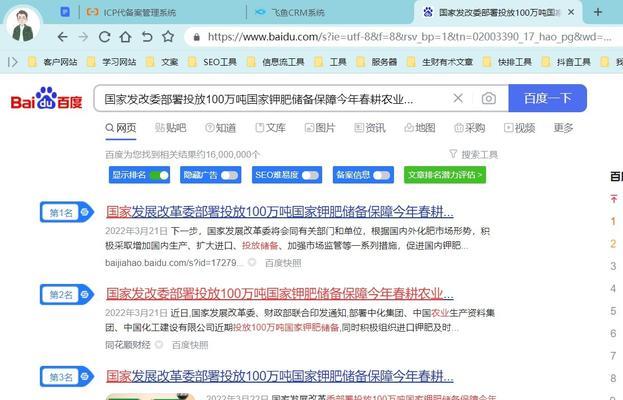Expand the 更多 search categories

(563, 128)
